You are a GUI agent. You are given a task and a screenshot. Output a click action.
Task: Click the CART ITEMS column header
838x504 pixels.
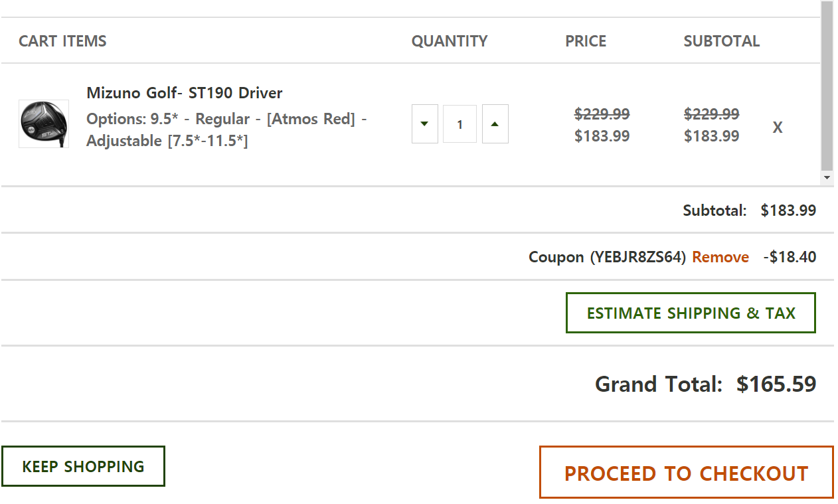pos(62,41)
